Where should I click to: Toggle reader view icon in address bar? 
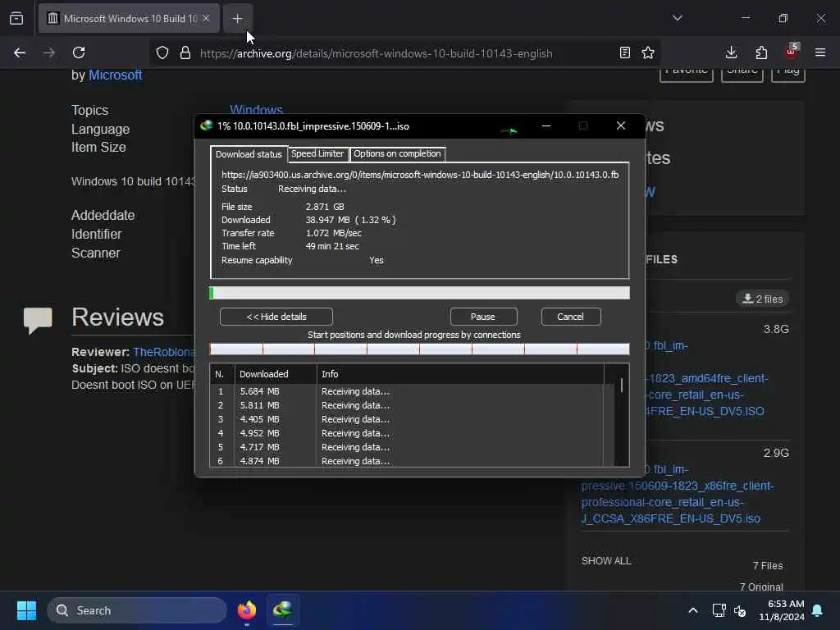pyautogui.click(x=624, y=52)
